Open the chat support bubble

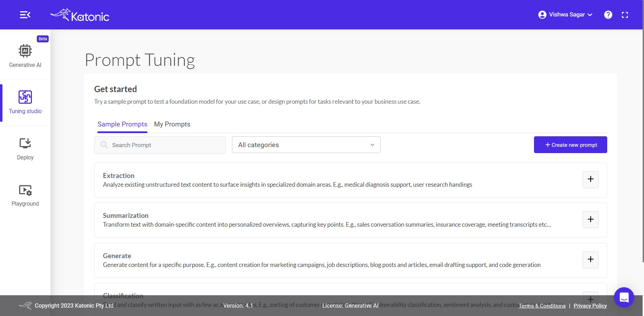pos(624,297)
